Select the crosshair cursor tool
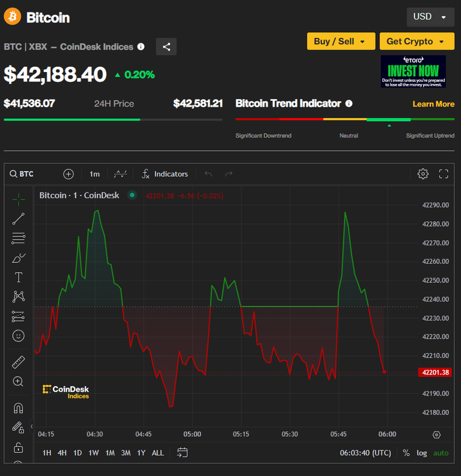This screenshot has width=461, height=476. (x=18, y=199)
